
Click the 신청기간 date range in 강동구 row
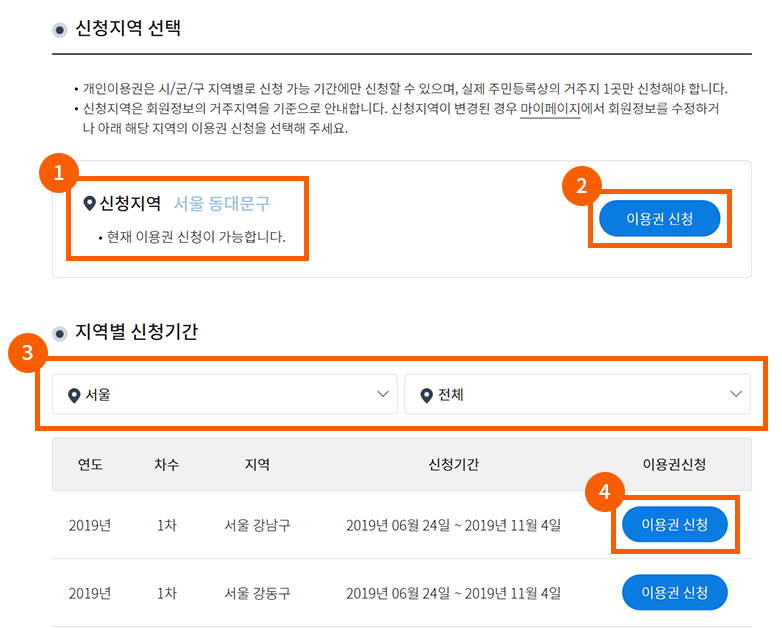[x=453, y=593]
